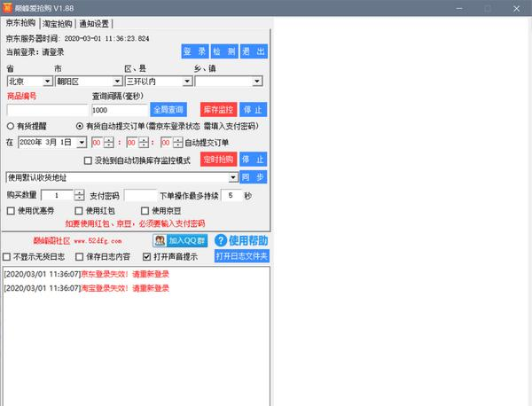
Task: Click the minute field showing 00
Action: point(132,143)
